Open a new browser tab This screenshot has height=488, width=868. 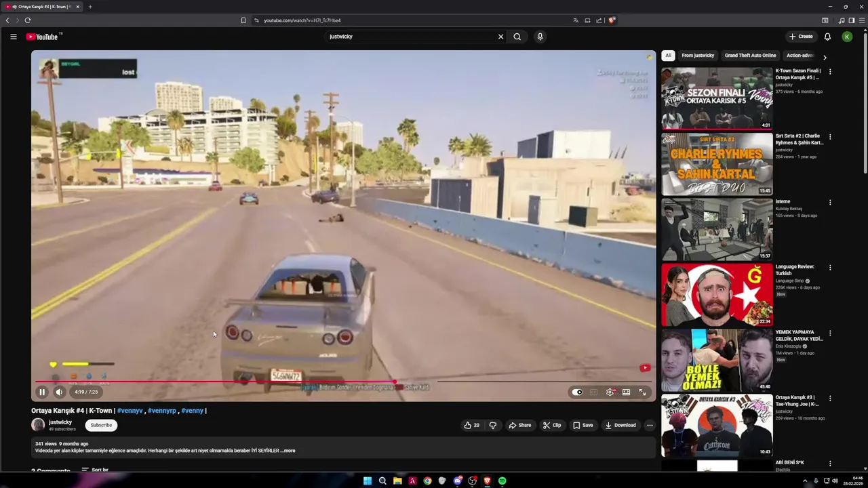(x=90, y=7)
